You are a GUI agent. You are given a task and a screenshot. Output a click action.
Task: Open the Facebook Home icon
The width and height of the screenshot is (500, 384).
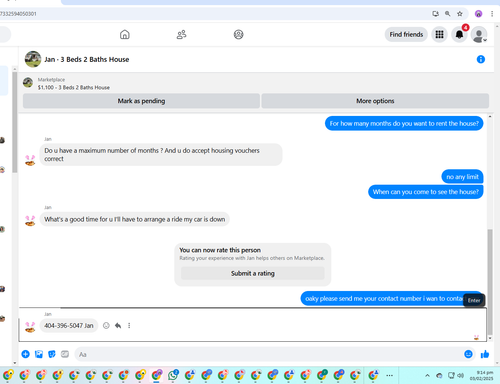point(125,34)
